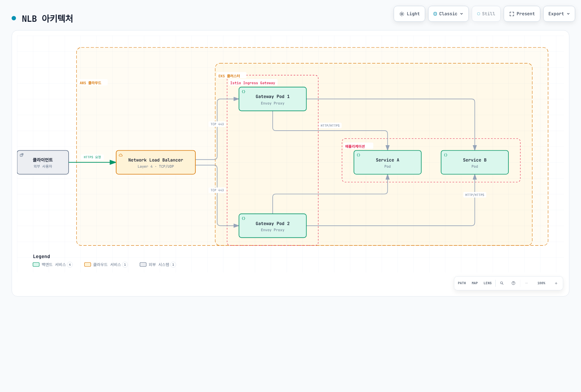The width and height of the screenshot is (581, 392).
Task: Click the Classic dropdown chevron
Action: tap(462, 14)
